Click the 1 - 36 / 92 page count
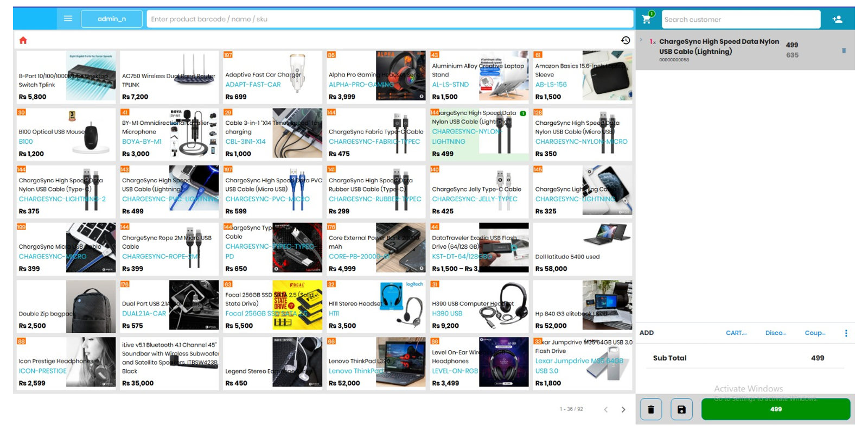The width and height of the screenshot is (868, 431). 571,409
